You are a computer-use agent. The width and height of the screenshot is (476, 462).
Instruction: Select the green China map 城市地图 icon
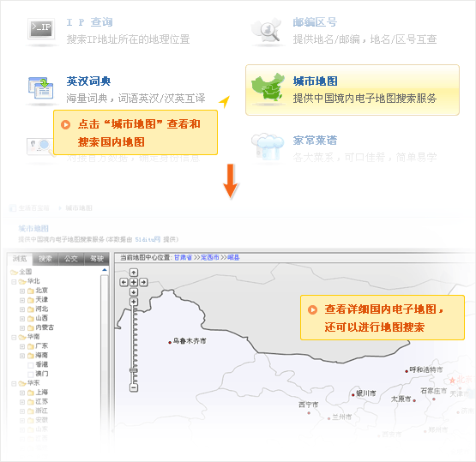(x=268, y=87)
